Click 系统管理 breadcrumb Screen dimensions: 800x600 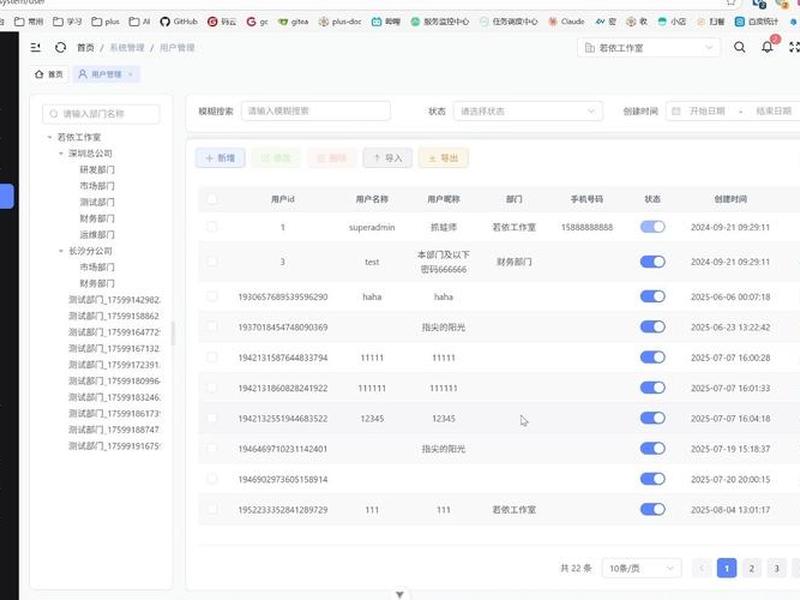coord(127,48)
